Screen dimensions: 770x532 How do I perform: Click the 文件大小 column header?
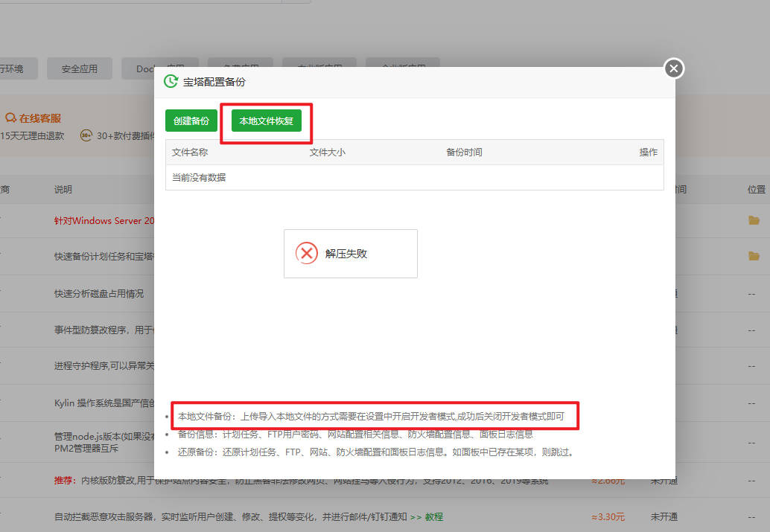(x=328, y=152)
